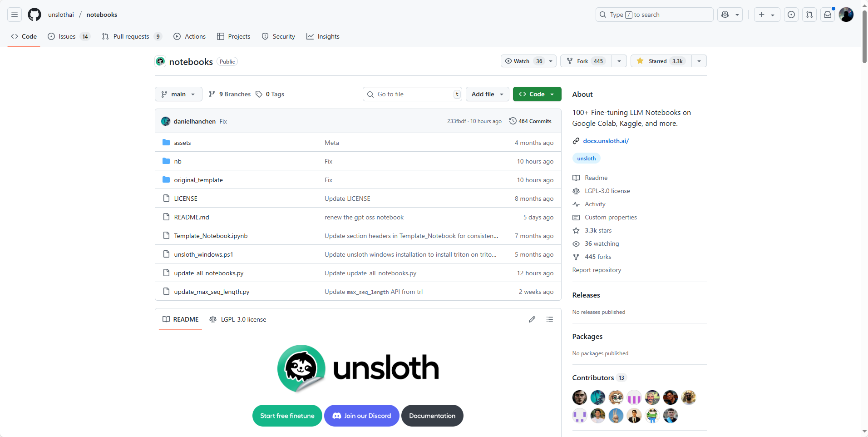Screen dimensions: 868x437
Task: Open Pull requests tab
Action: click(132, 36)
